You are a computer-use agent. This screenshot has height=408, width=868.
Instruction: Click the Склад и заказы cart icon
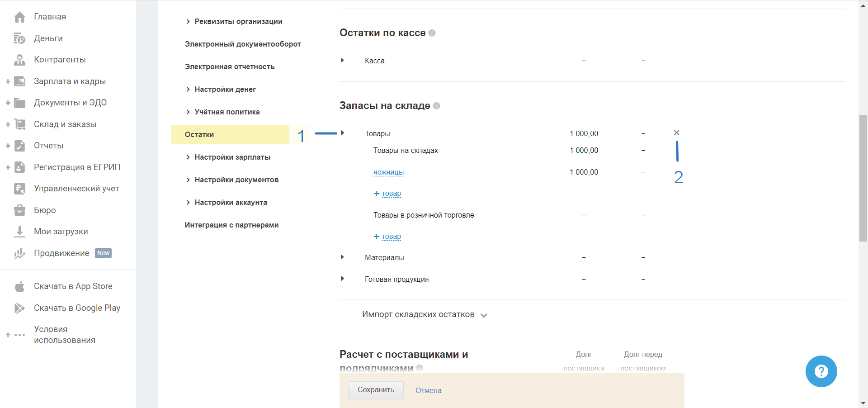tap(19, 124)
